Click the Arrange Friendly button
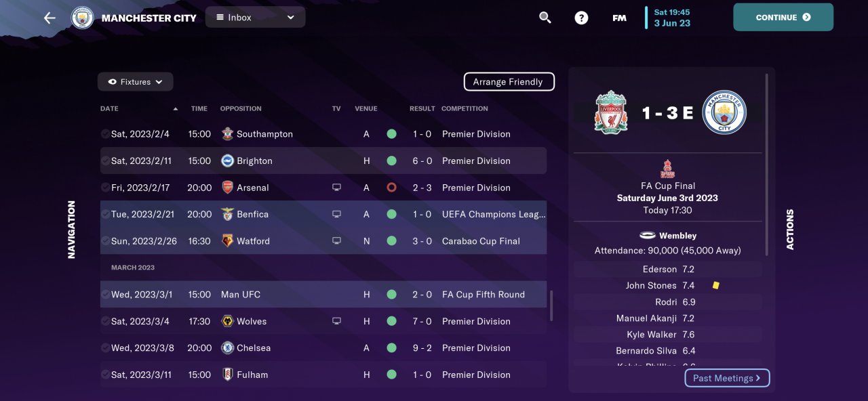This screenshot has height=401, width=868. click(509, 82)
